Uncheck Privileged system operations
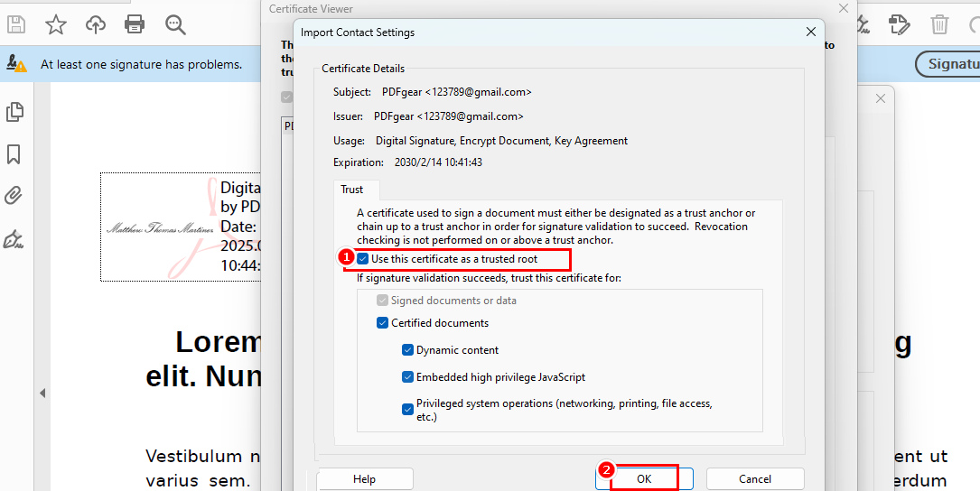 [407, 410]
